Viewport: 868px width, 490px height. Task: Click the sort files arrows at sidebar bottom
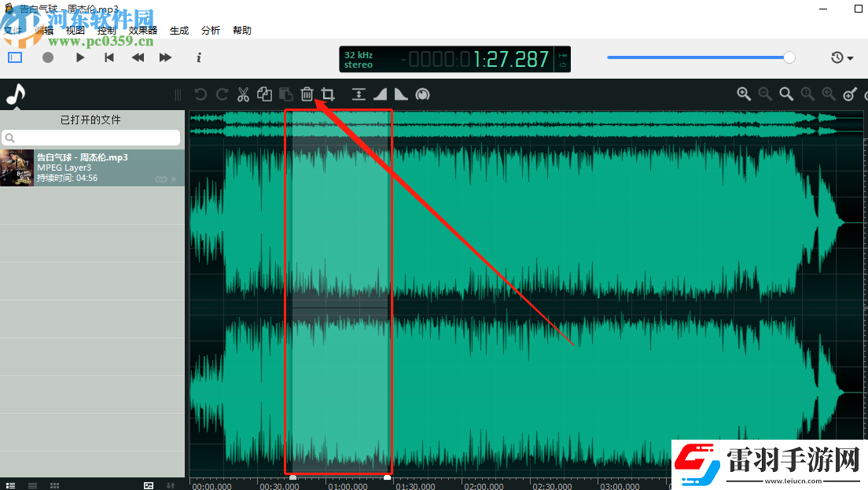point(170,485)
